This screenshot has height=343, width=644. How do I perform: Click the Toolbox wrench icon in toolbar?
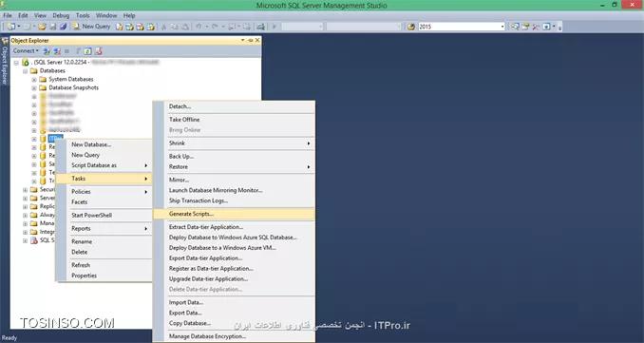pyautogui.click(x=536, y=27)
